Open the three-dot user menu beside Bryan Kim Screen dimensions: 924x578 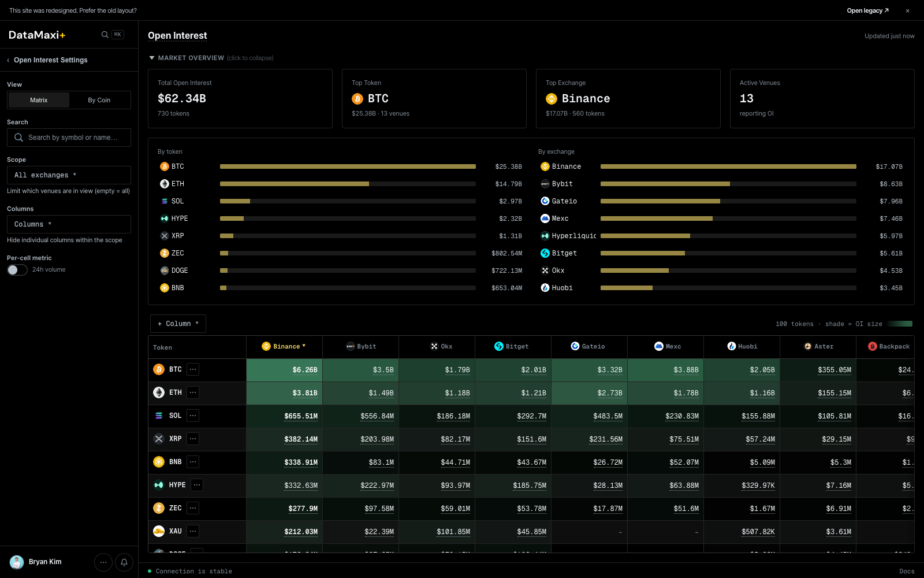click(x=103, y=562)
